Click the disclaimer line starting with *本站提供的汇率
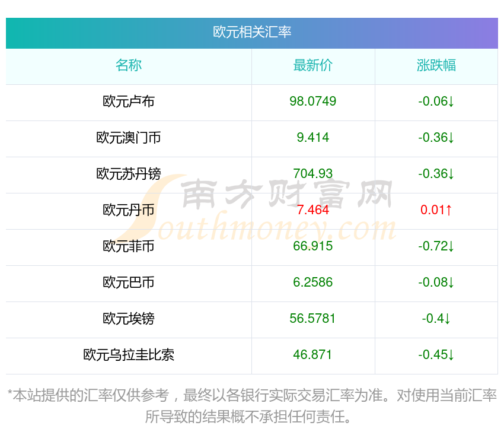This screenshot has height=435, width=504. pyautogui.click(x=252, y=395)
